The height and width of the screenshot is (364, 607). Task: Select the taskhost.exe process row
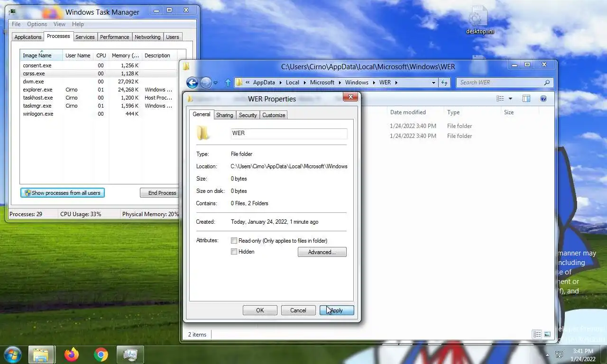tap(98, 98)
